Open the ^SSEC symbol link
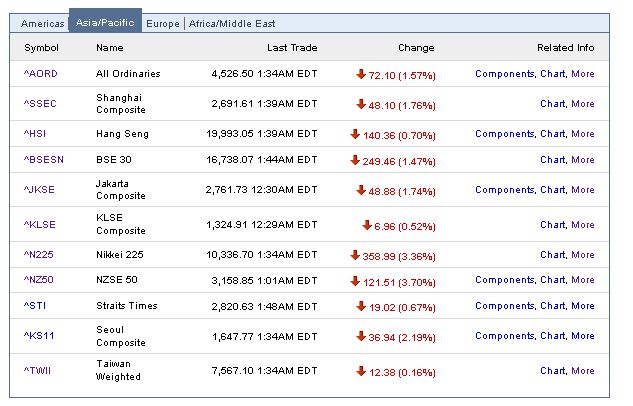Image resolution: width=633 pixels, height=406 pixels. click(40, 104)
